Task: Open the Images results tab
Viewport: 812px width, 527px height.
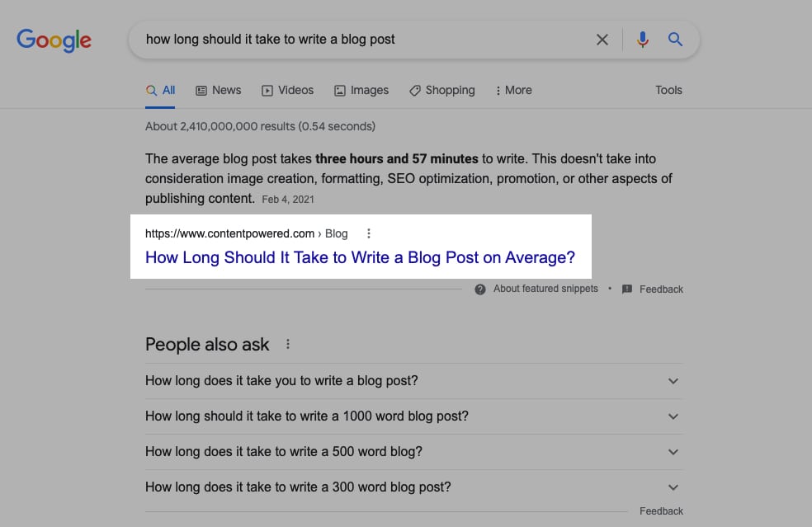Action: click(361, 91)
